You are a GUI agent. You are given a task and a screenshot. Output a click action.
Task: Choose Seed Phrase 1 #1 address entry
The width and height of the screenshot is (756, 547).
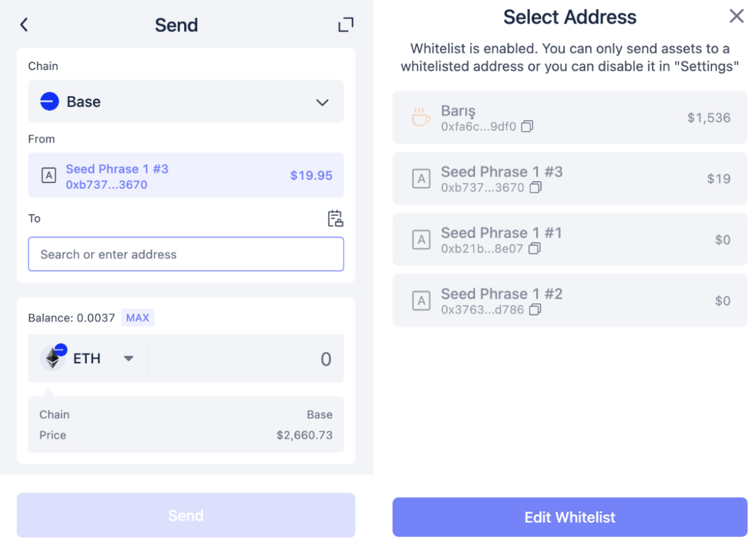click(569, 240)
